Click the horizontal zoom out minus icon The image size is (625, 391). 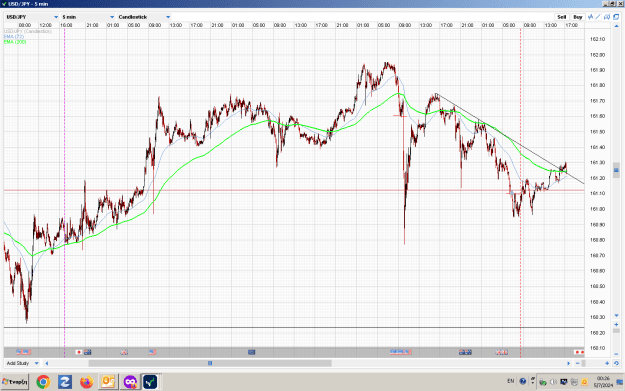pyautogui.click(x=578, y=363)
